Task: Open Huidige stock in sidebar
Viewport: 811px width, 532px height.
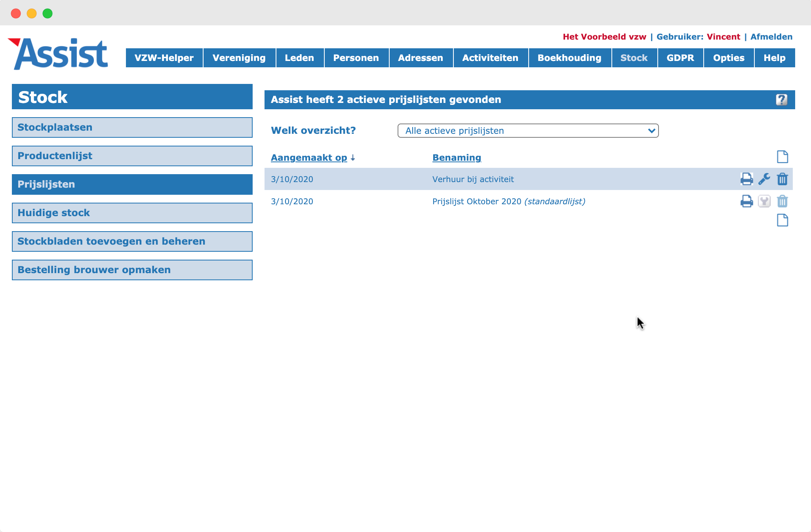Action: tap(132, 213)
